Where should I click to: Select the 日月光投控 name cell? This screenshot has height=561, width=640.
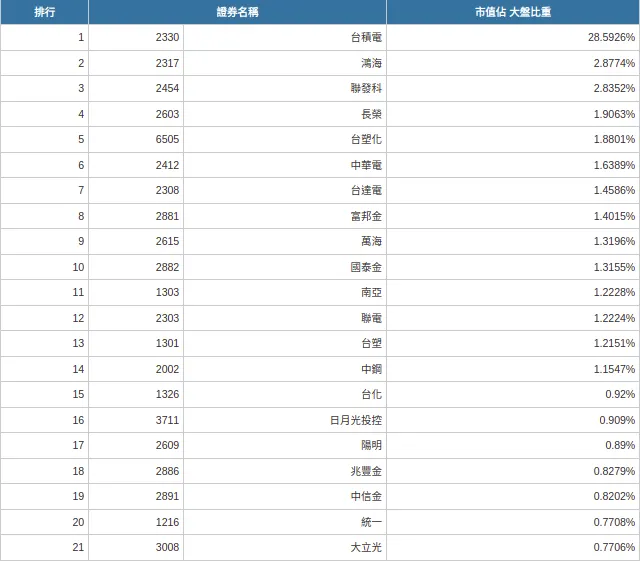point(285,420)
